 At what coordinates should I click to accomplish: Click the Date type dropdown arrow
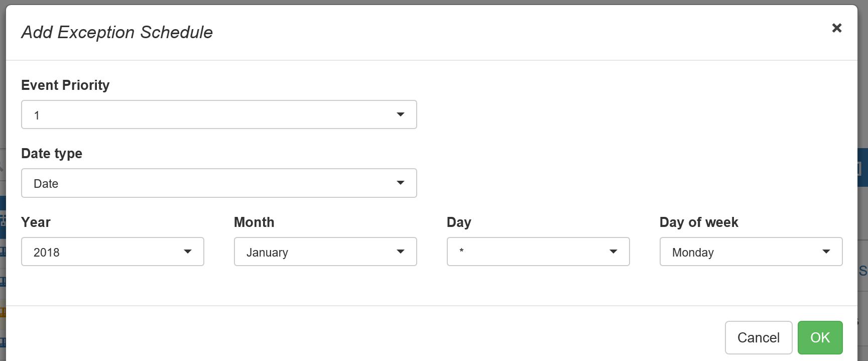[x=400, y=183]
